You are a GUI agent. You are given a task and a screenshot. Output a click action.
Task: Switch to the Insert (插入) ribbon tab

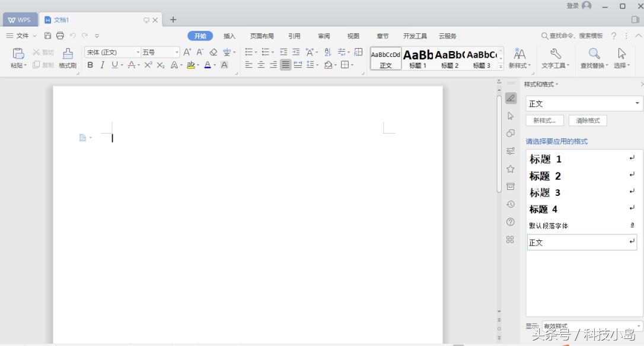[229, 36]
